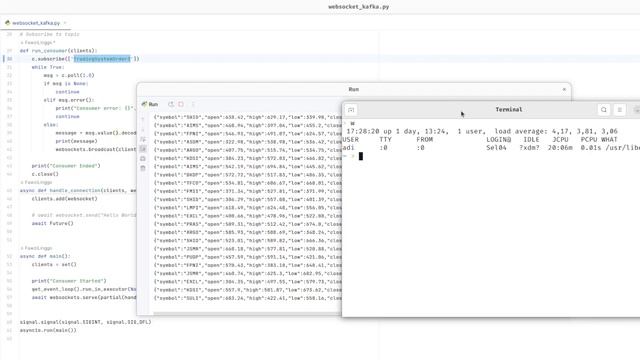Close the websocket_kafka.py editor tab
Viewport: 640px width, 360px height.
pos(65,23)
